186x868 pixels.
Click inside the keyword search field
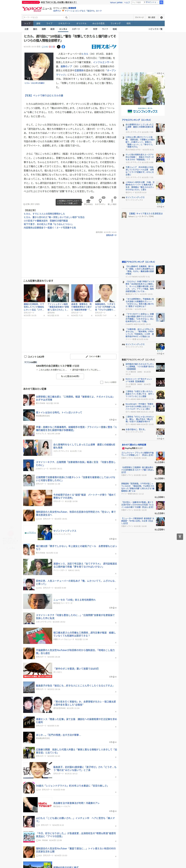pyautogui.click(x=43, y=18)
